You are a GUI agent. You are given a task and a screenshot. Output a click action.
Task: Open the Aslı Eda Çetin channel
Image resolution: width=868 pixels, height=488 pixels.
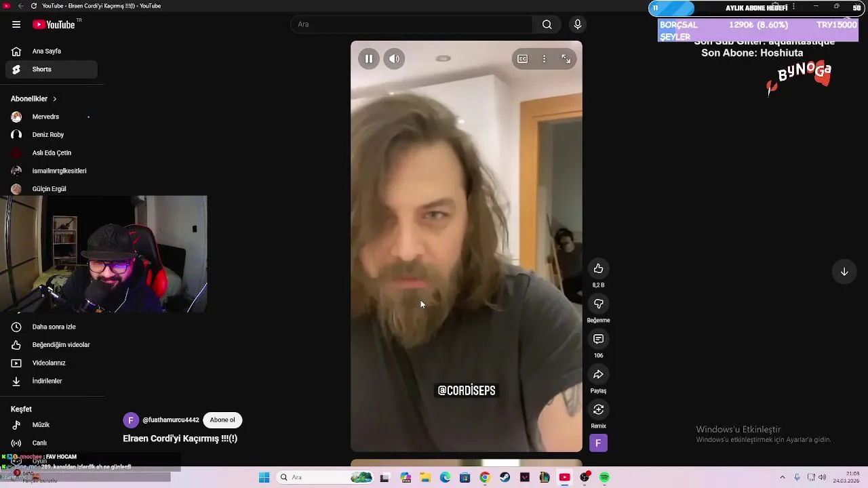point(52,153)
